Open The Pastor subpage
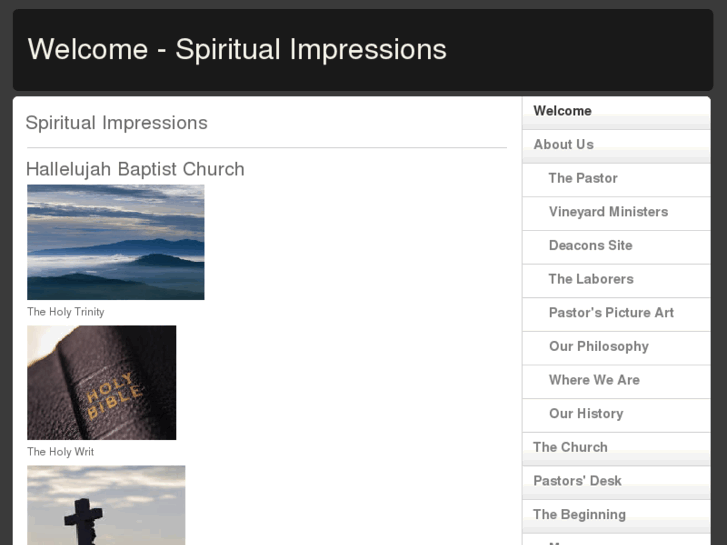 [x=583, y=178]
